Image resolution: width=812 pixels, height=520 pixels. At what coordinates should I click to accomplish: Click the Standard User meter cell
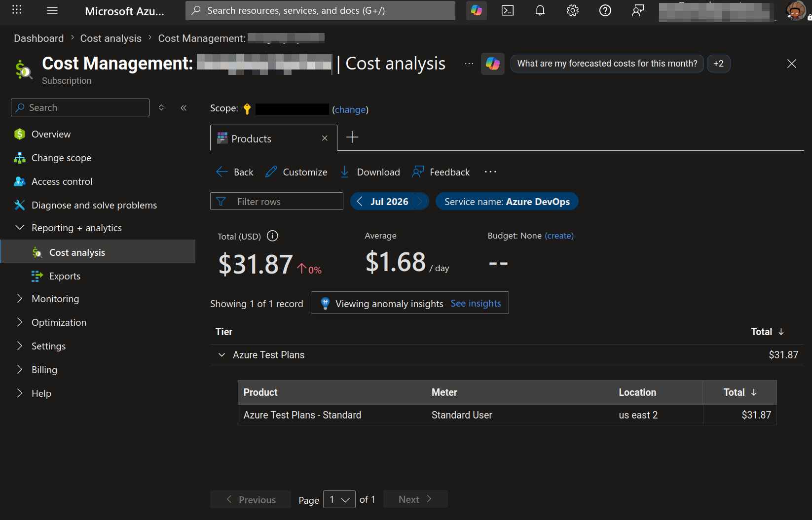(462, 415)
